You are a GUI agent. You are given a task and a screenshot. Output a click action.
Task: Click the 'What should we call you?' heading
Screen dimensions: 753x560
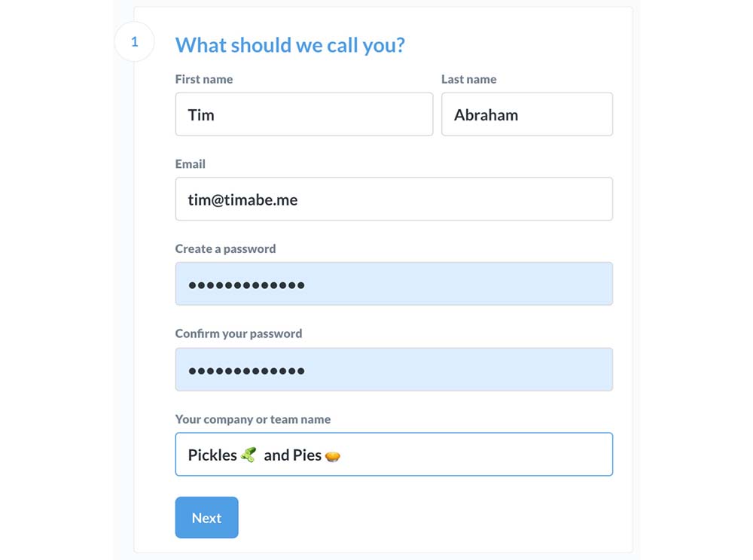click(290, 45)
